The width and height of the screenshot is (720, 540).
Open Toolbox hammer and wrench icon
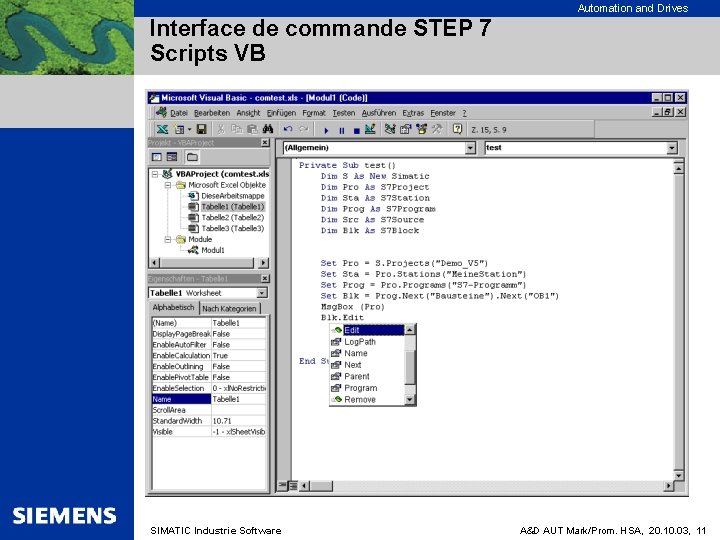pyautogui.click(x=437, y=129)
